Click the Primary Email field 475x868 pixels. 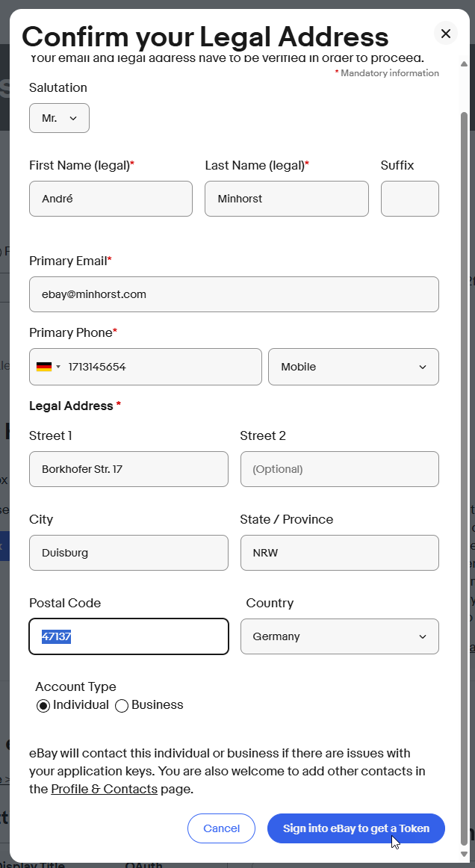coord(234,294)
